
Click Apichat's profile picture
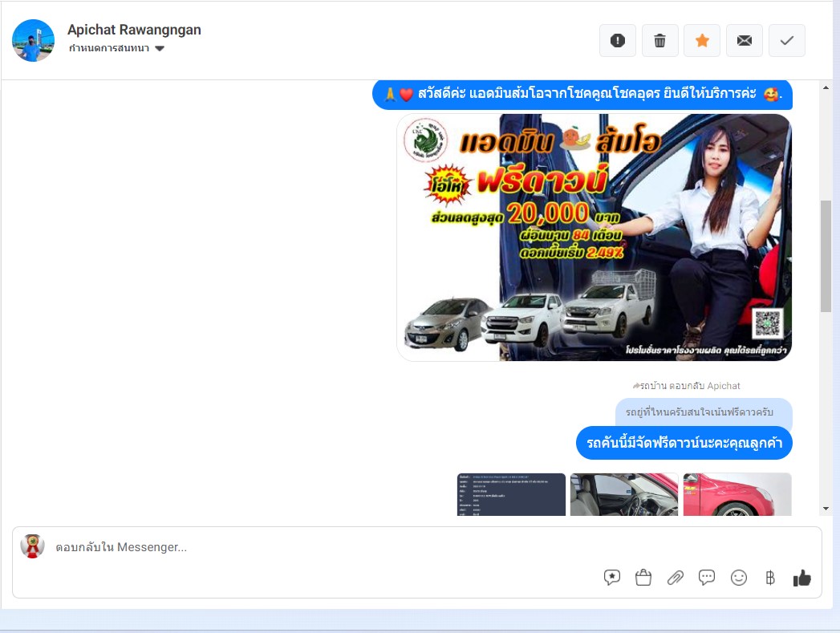tap(33, 40)
